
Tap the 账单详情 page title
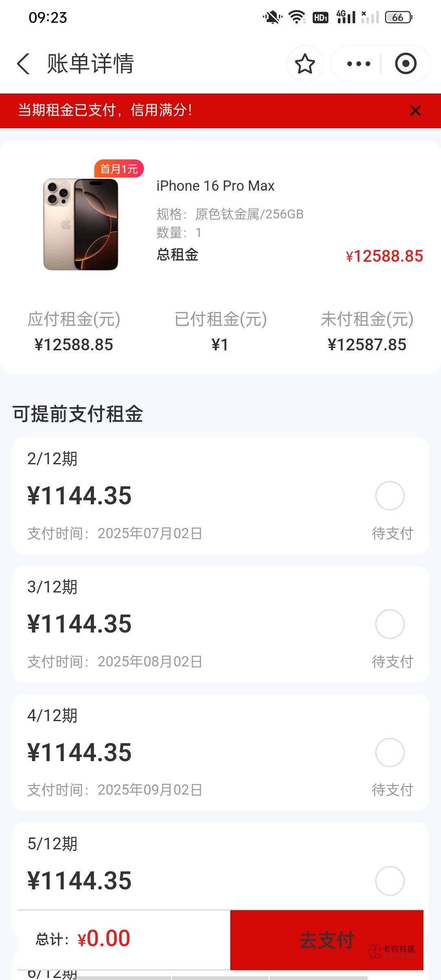pyautogui.click(x=90, y=64)
